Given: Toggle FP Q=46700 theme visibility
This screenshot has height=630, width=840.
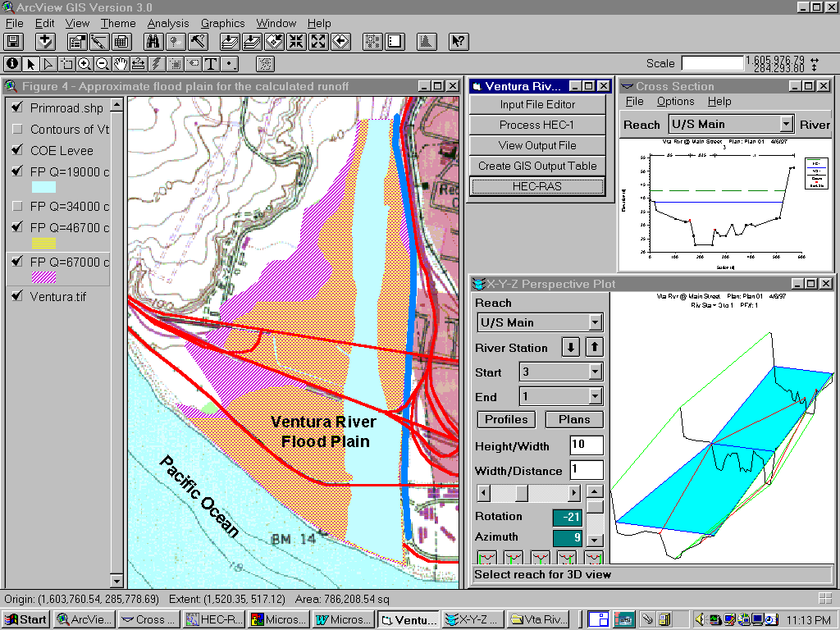Looking at the screenshot, I should point(17,227).
